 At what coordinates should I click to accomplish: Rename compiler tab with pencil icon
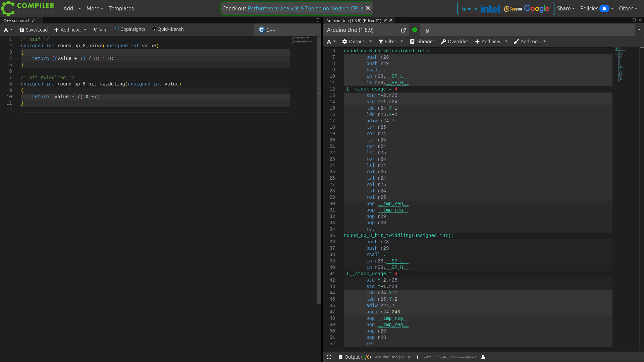[x=385, y=20]
